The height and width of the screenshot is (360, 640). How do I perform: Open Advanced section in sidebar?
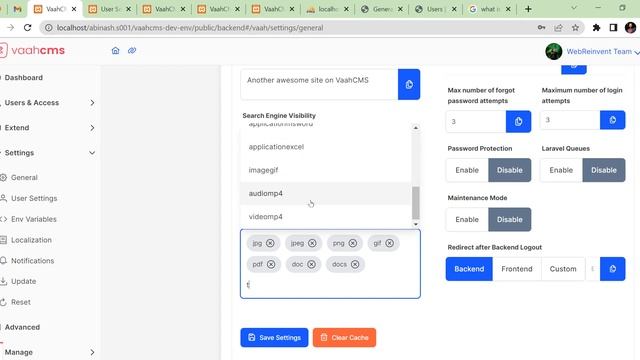tap(22, 327)
